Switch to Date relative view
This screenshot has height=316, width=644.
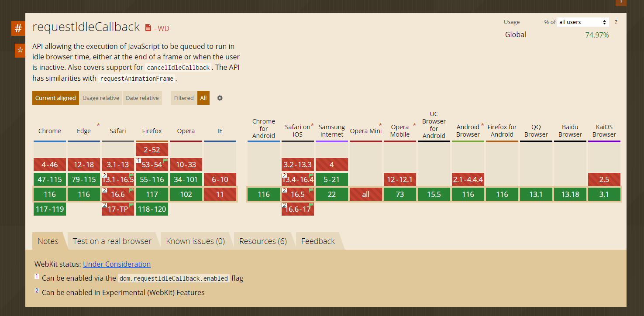[x=142, y=98]
